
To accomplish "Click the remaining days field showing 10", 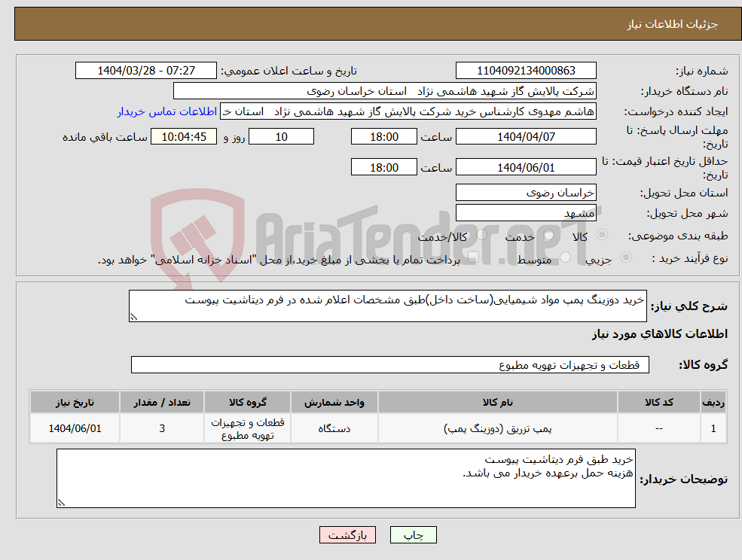I will 281,137.
